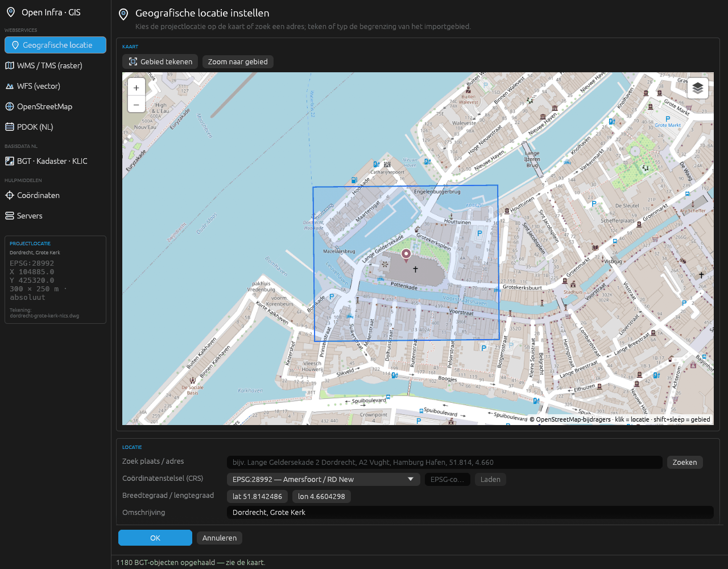Click the lat 51.8142486 value chip
The width and height of the screenshot is (728, 569).
click(x=258, y=497)
